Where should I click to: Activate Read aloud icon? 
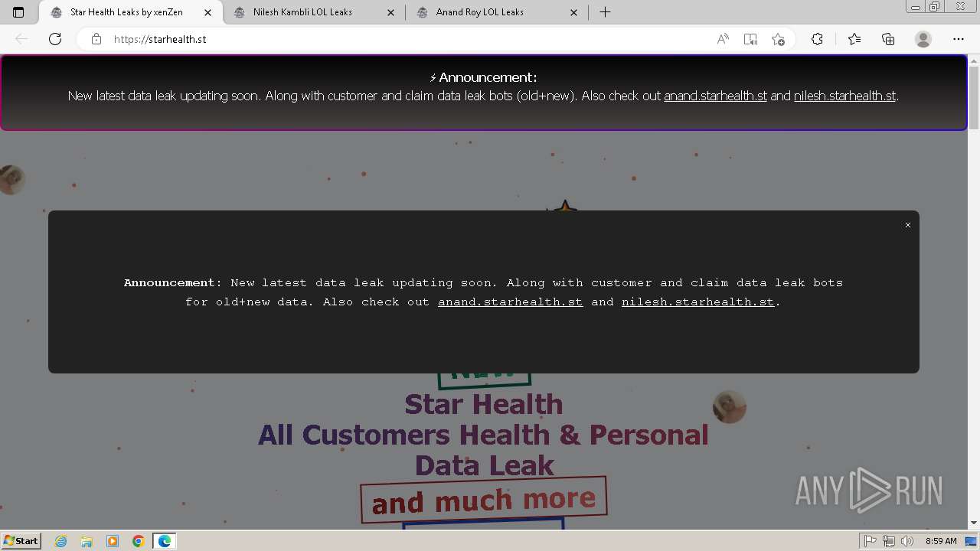tap(722, 39)
